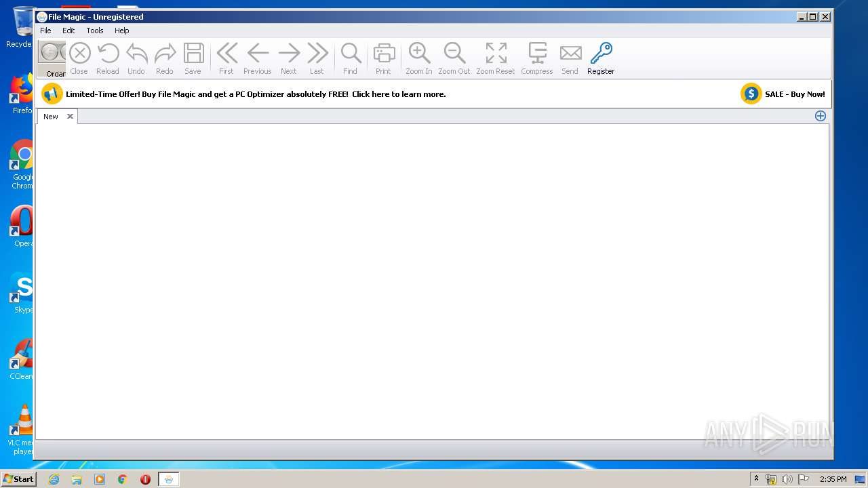Jump to Last page icon

(317, 53)
